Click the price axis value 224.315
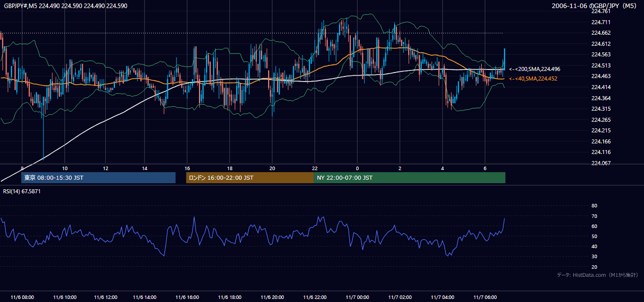 [x=601, y=109]
